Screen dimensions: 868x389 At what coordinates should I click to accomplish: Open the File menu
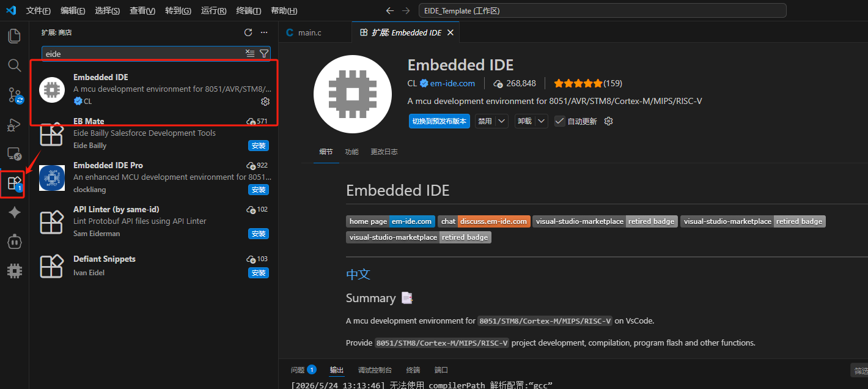tap(39, 11)
